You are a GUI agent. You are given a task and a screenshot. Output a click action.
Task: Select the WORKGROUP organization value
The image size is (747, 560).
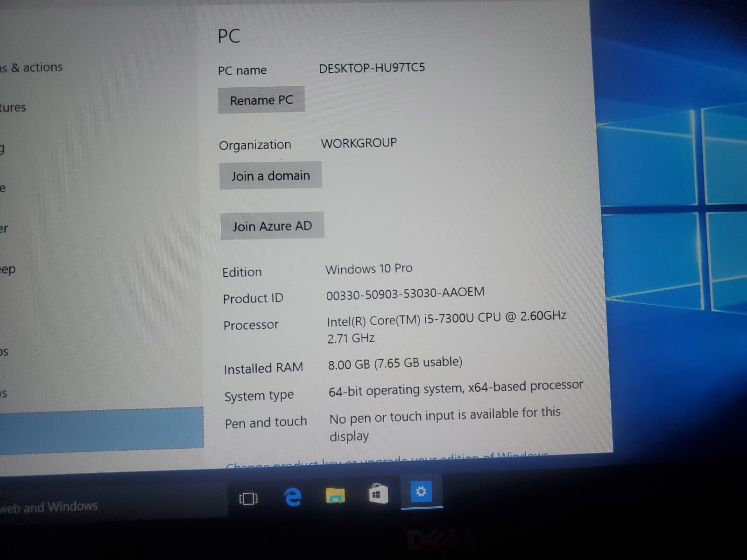pyautogui.click(x=359, y=143)
